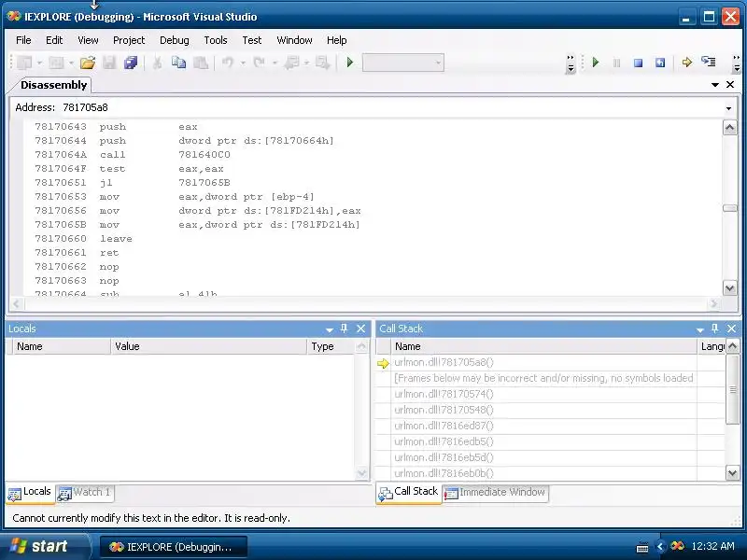Click the Open File folder icon

click(x=88, y=63)
